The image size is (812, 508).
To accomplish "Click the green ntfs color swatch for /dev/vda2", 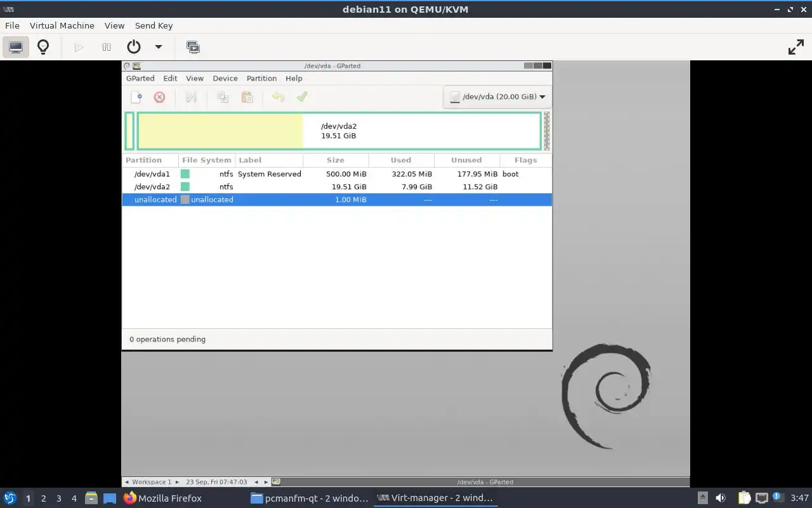I will pyautogui.click(x=185, y=187).
